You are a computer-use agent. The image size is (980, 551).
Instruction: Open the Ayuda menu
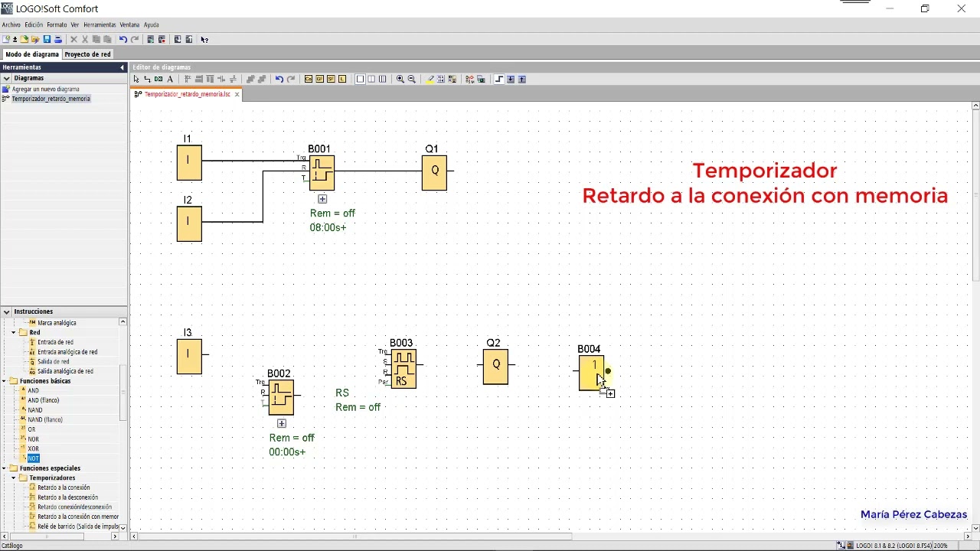[x=152, y=24]
